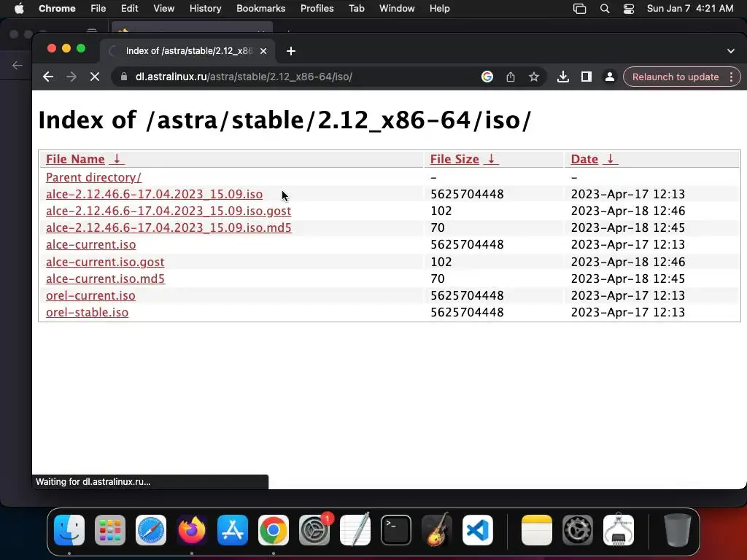Open the Edit menu
Screen dimensions: 747x560
pos(130,9)
